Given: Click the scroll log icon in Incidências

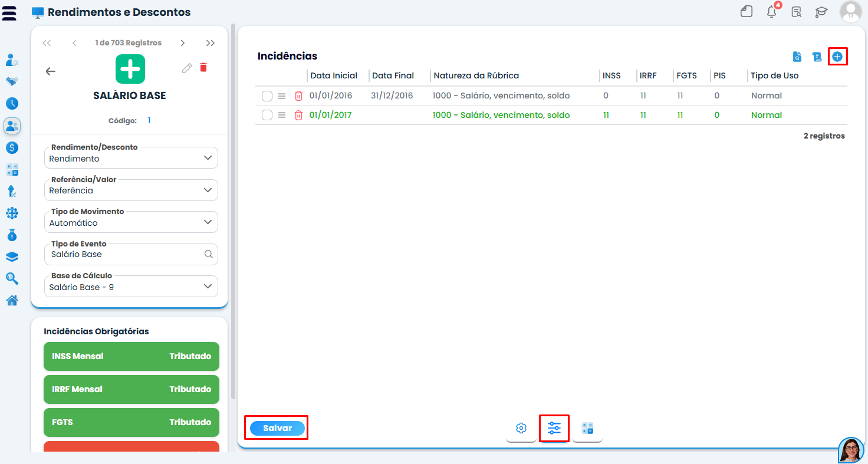Looking at the screenshot, I should pos(817,57).
